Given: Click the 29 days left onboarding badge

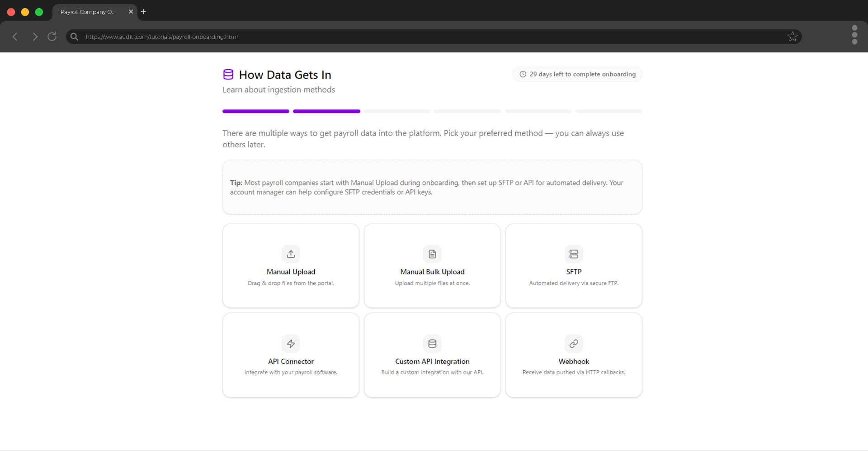Looking at the screenshot, I should [x=577, y=74].
